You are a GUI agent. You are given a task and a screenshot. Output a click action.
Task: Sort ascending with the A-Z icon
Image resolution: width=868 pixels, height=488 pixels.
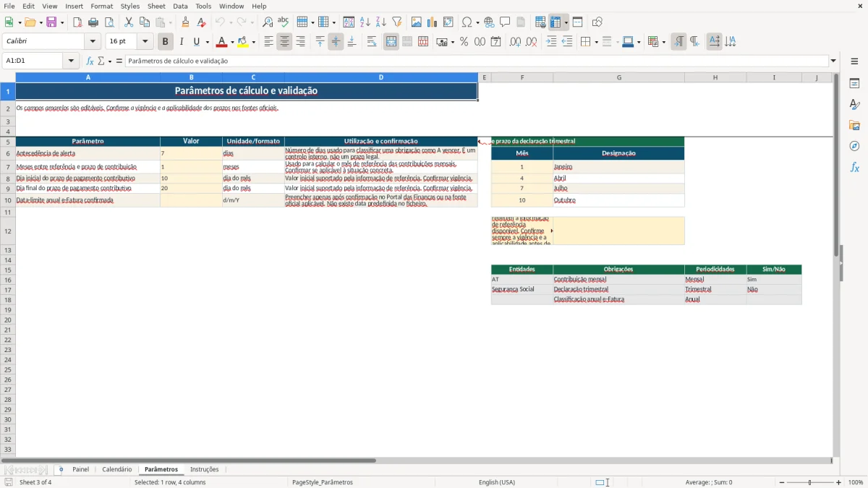pyautogui.click(x=365, y=22)
